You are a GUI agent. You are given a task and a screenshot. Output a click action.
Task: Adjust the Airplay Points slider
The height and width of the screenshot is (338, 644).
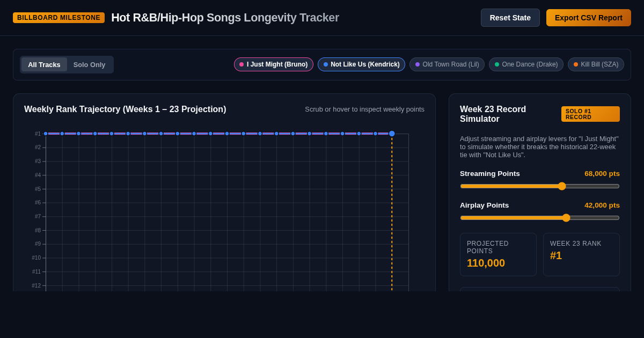540,218
